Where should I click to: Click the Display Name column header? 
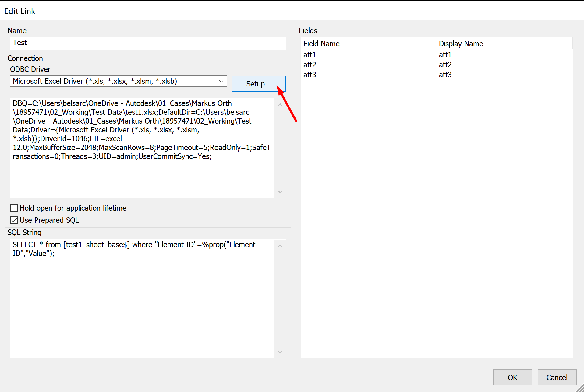[x=504, y=44]
